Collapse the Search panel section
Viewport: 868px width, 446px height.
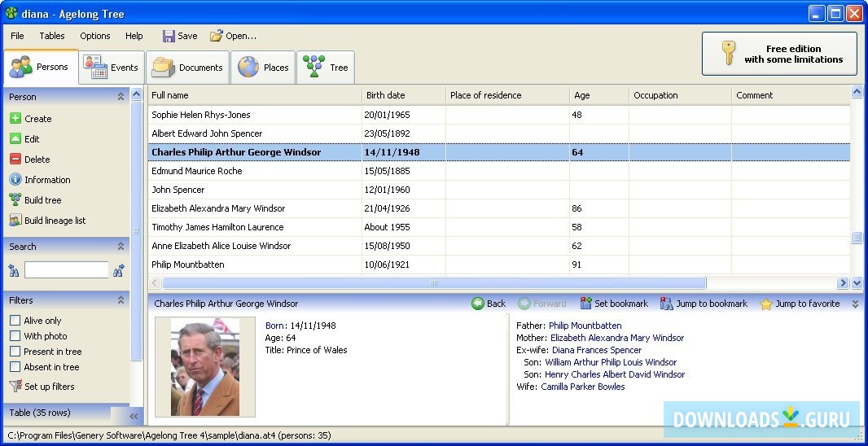pyautogui.click(x=121, y=247)
